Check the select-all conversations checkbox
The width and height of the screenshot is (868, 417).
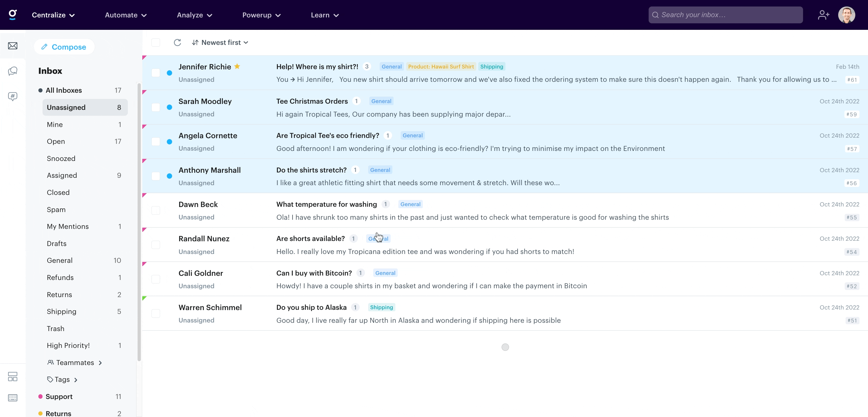click(x=156, y=42)
